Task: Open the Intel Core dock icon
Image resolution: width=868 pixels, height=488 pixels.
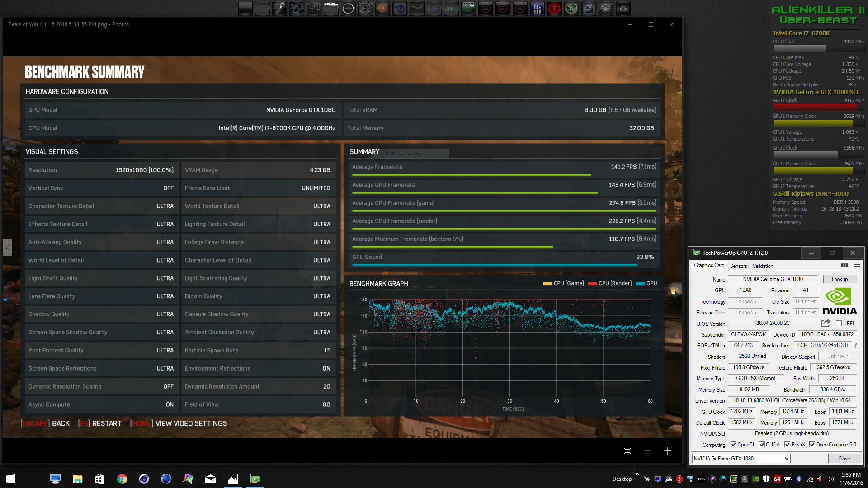Action: point(589,8)
